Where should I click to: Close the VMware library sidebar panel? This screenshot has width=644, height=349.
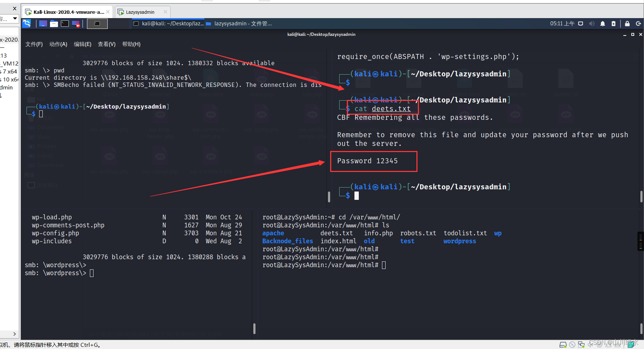(x=14, y=8)
